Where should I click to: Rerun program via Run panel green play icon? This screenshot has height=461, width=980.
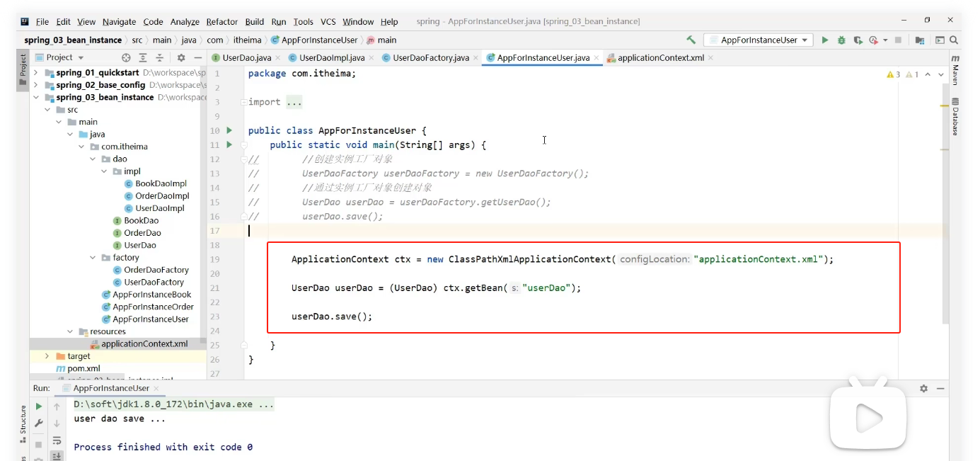[39, 406]
